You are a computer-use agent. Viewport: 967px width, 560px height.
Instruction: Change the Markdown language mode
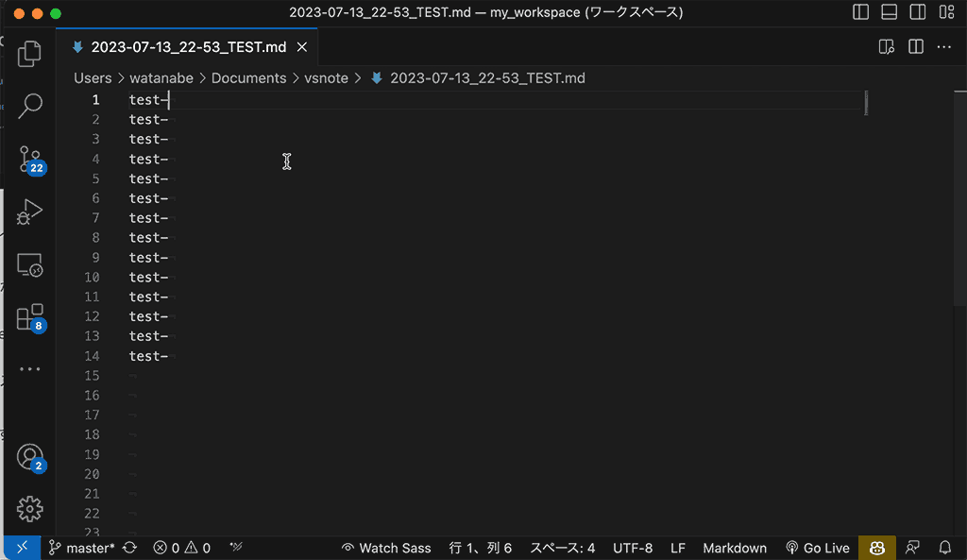point(735,548)
